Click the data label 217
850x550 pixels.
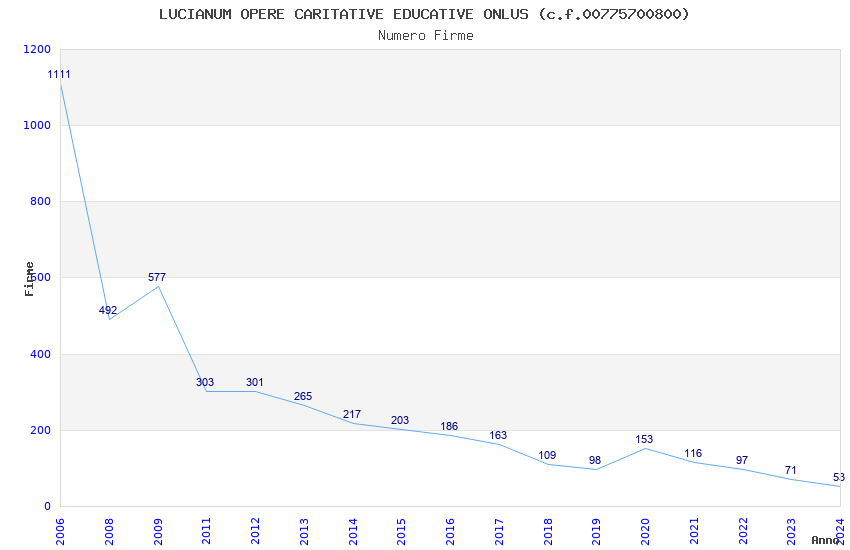(x=352, y=414)
